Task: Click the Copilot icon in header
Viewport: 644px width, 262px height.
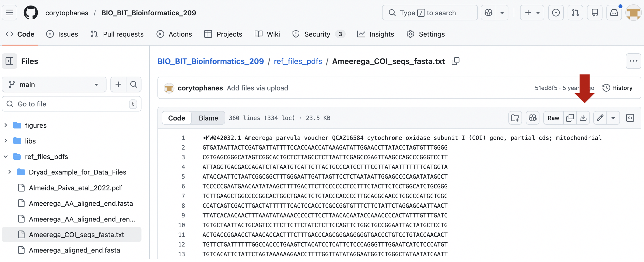Action: click(x=488, y=13)
